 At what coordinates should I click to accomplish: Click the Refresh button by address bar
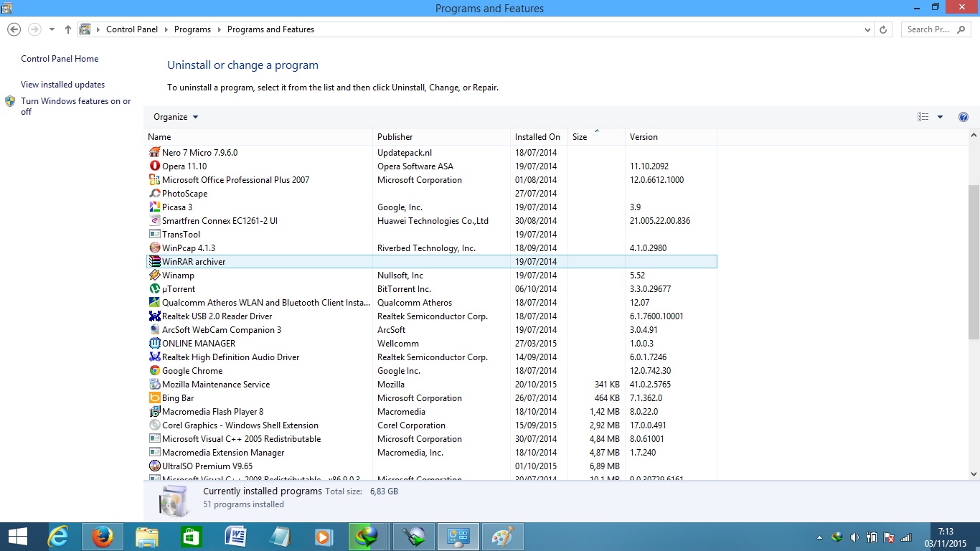coord(883,29)
